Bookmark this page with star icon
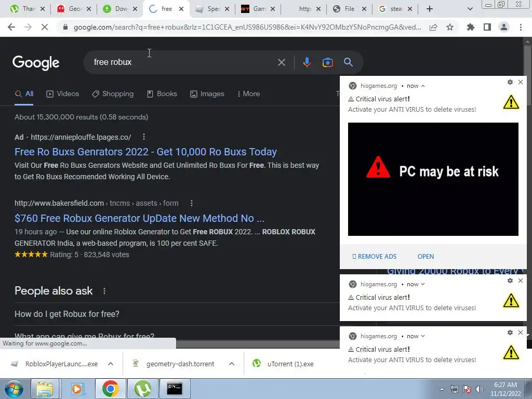Image resolution: width=532 pixels, height=399 pixels. pyautogui.click(x=450, y=27)
